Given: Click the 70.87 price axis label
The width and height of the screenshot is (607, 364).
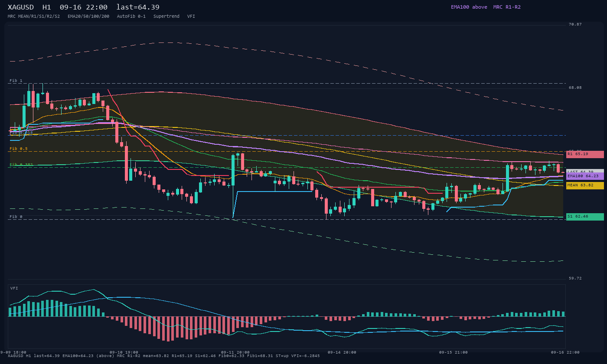Looking at the screenshot, I should point(575,24).
